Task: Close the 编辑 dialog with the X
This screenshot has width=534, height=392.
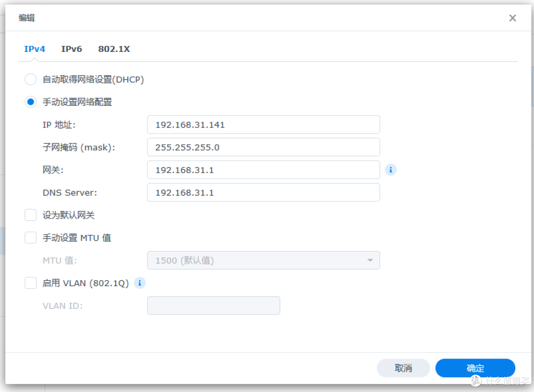Action: [512, 18]
